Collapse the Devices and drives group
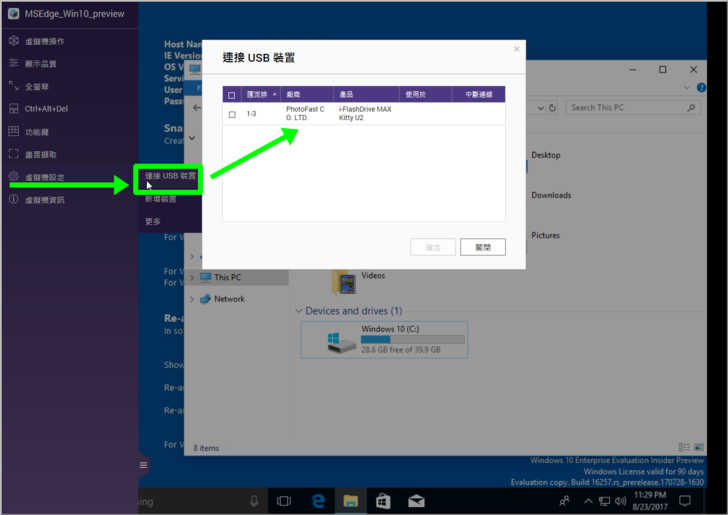The image size is (728, 515). pos(299,311)
